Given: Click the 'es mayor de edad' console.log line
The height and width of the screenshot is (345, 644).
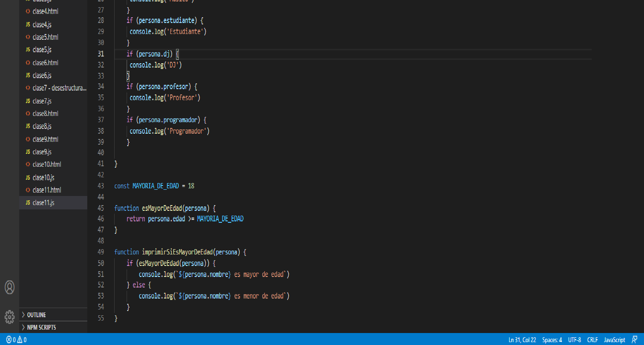Looking at the screenshot, I should click(x=214, y=274).
